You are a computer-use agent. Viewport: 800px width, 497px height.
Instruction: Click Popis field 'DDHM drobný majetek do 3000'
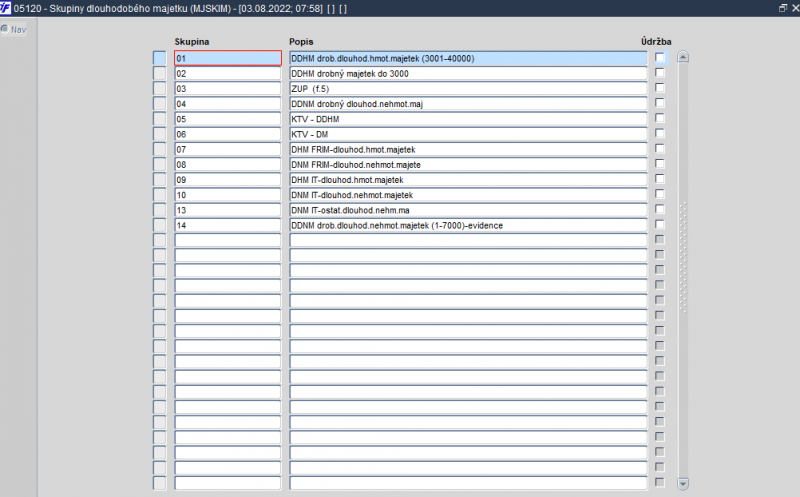468,73
